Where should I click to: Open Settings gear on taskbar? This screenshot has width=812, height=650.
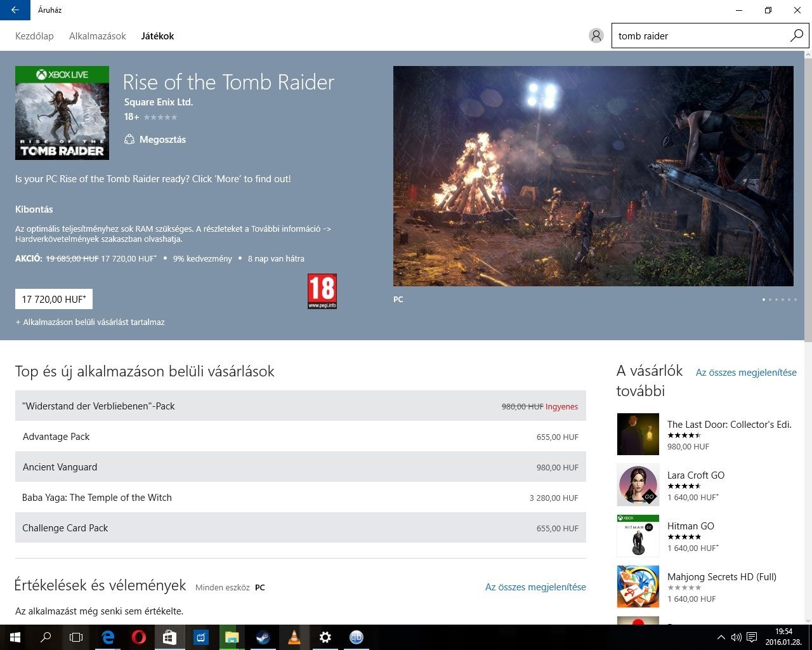pos(325,637)
